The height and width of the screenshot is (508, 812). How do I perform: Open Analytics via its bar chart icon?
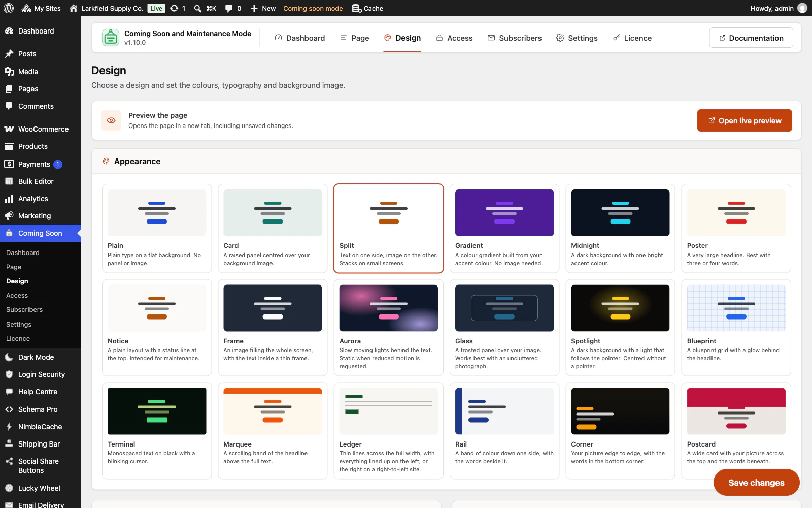click(9, 199)
